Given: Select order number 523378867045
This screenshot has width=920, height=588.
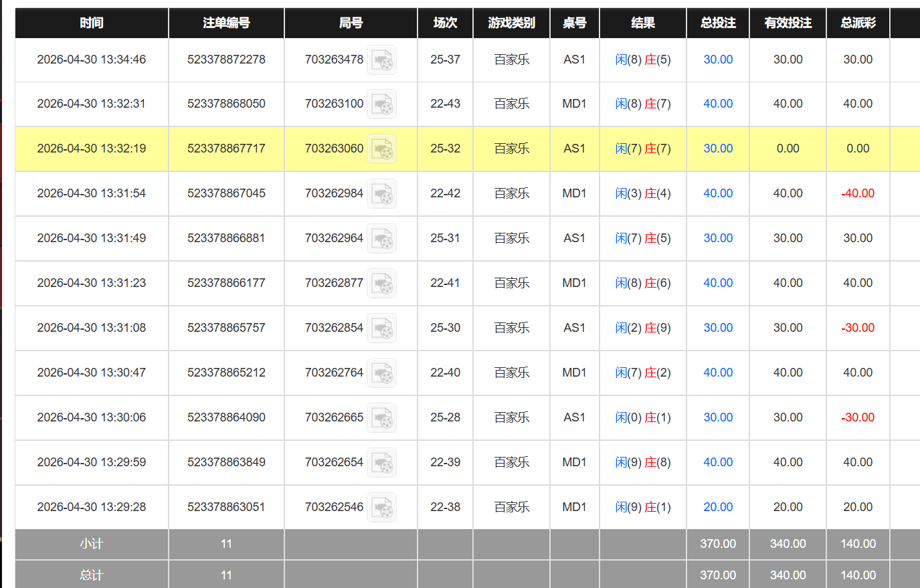Looking at the screenshot, I should click(226, 193).
